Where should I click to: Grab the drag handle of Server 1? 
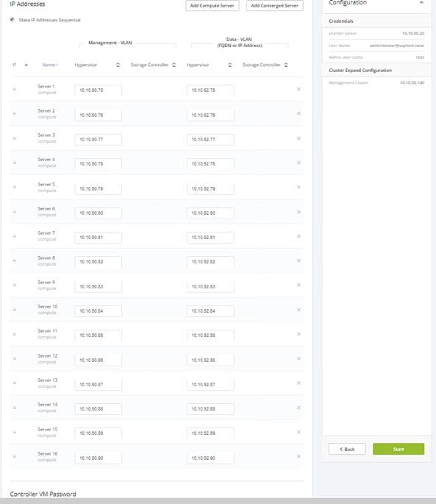pos(15,89)
